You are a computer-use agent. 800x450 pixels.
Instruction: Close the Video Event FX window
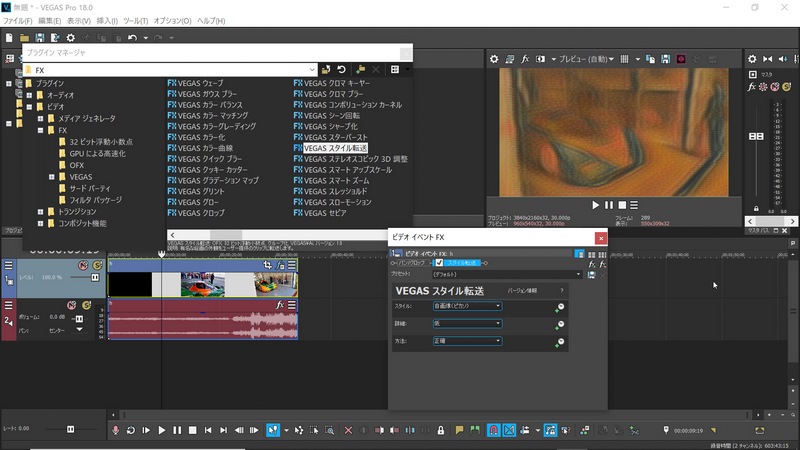point(601,238)
